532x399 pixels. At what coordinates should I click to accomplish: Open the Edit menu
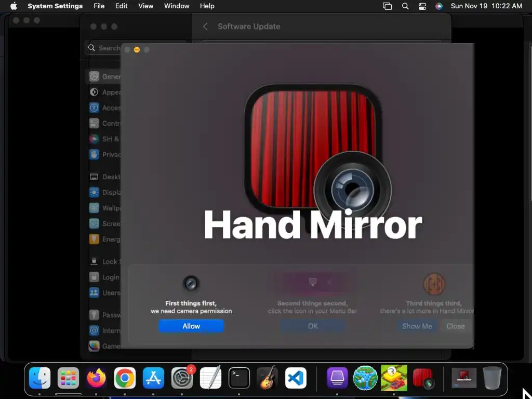click(x=121, y=6)
